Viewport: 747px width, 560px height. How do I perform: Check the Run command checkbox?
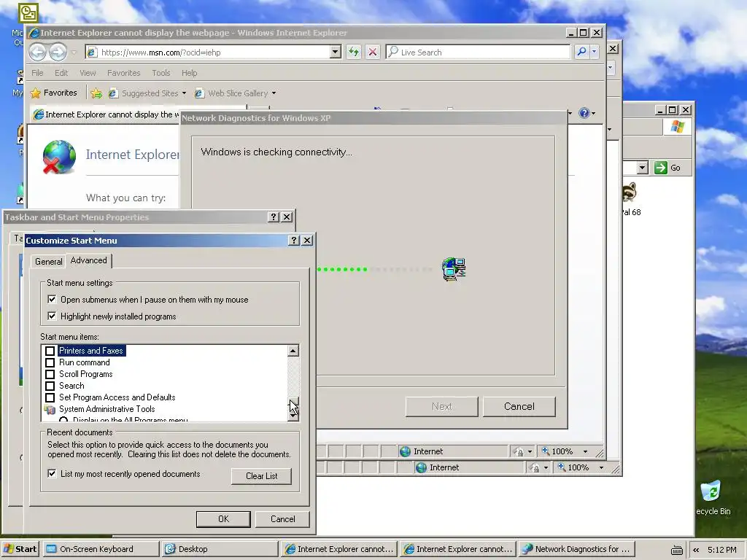pyautogui.click(x=50, y=362)
